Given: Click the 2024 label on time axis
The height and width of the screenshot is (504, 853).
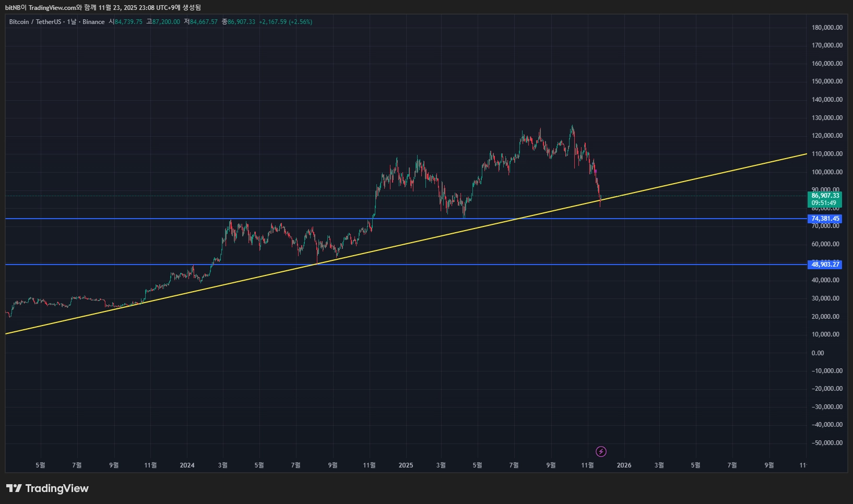Looking at the screenshot, I should 187,465.
